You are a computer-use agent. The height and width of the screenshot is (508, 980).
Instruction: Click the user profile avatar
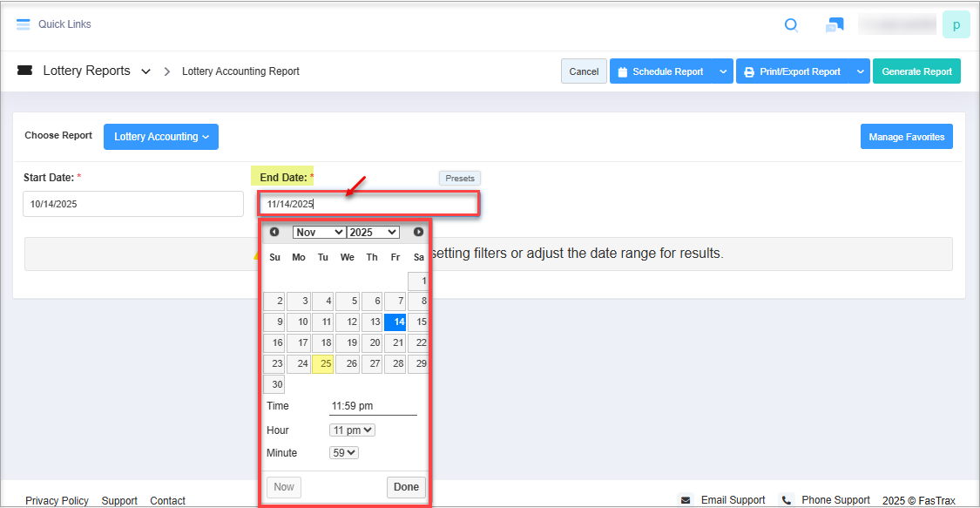coord(956,25)
